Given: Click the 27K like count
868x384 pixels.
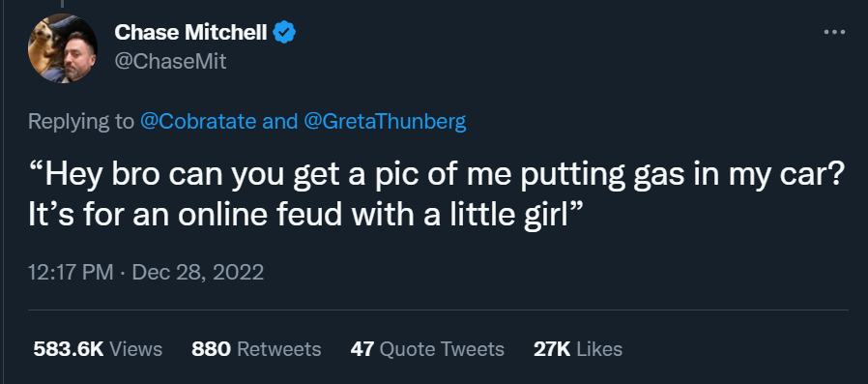Looking at the screenshot, I should coord(552,349).
